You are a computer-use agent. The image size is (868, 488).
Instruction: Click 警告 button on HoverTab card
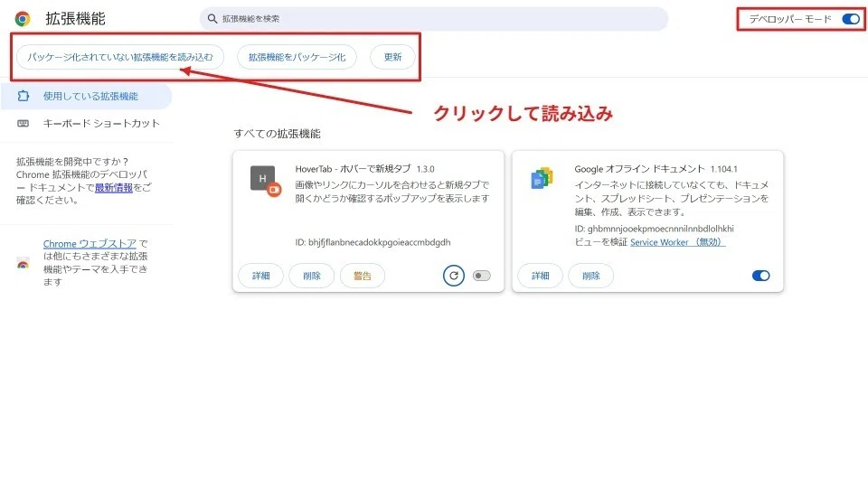click(x=362, y=276)
